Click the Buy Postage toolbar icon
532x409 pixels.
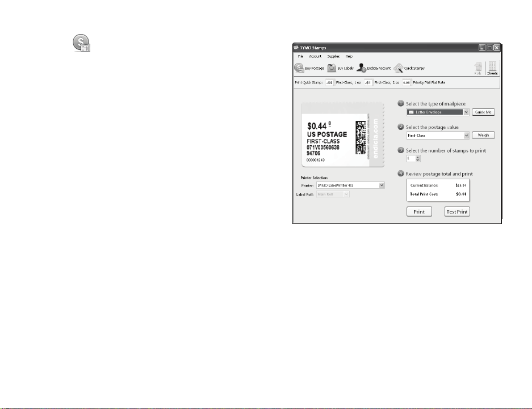(x=299, y=68)
